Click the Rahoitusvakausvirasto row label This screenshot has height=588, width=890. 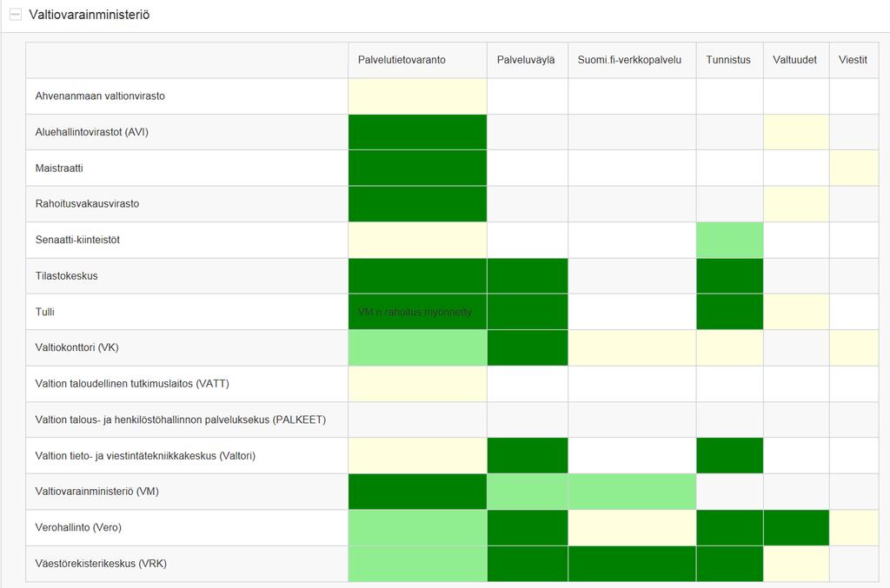point(87,204)
